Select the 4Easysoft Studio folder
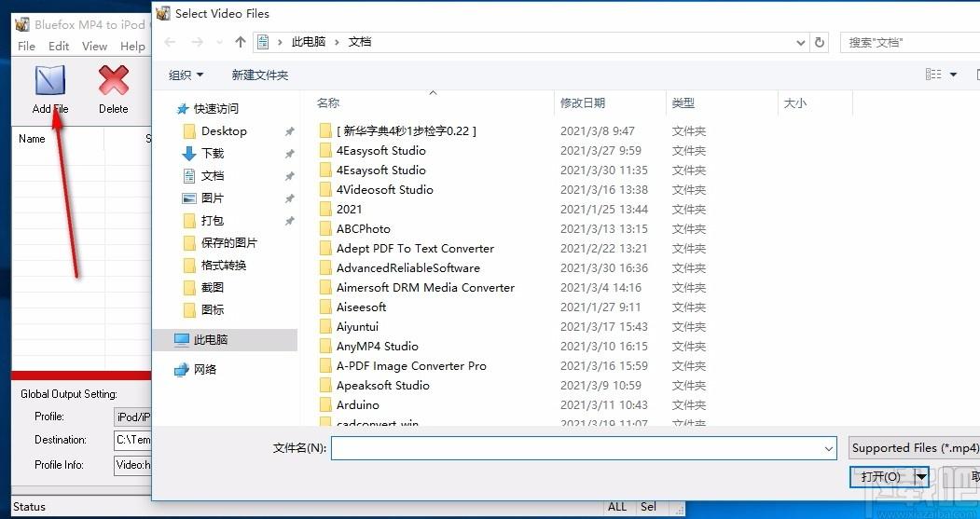Image resolution: width=980 pixels, height=519 pixels. coord(380,151)
